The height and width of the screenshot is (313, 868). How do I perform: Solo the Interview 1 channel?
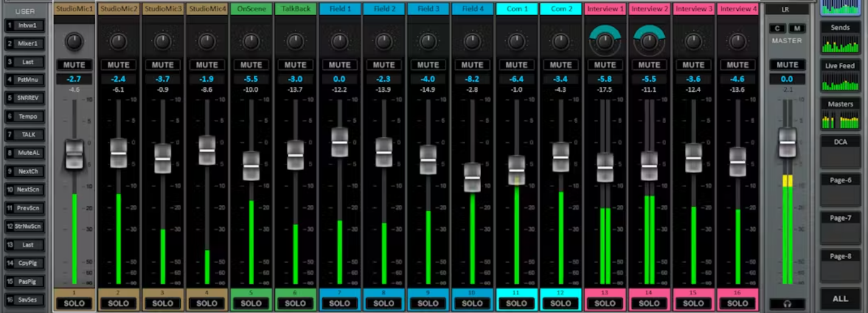coord(605,303)
